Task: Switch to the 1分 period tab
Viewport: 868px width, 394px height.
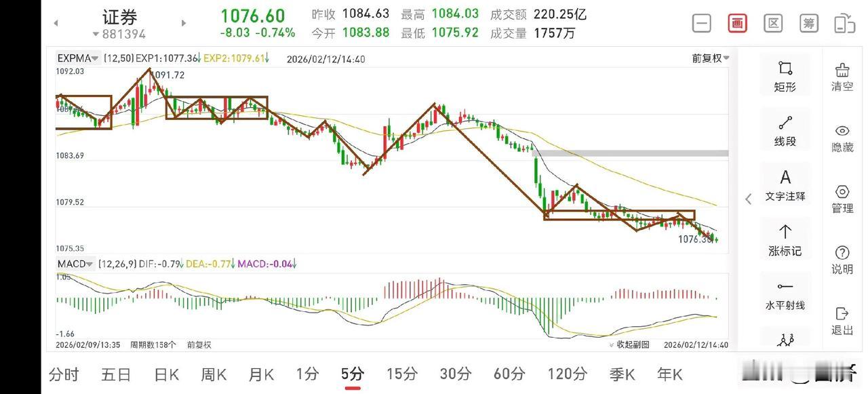Action: click(307, 374)
